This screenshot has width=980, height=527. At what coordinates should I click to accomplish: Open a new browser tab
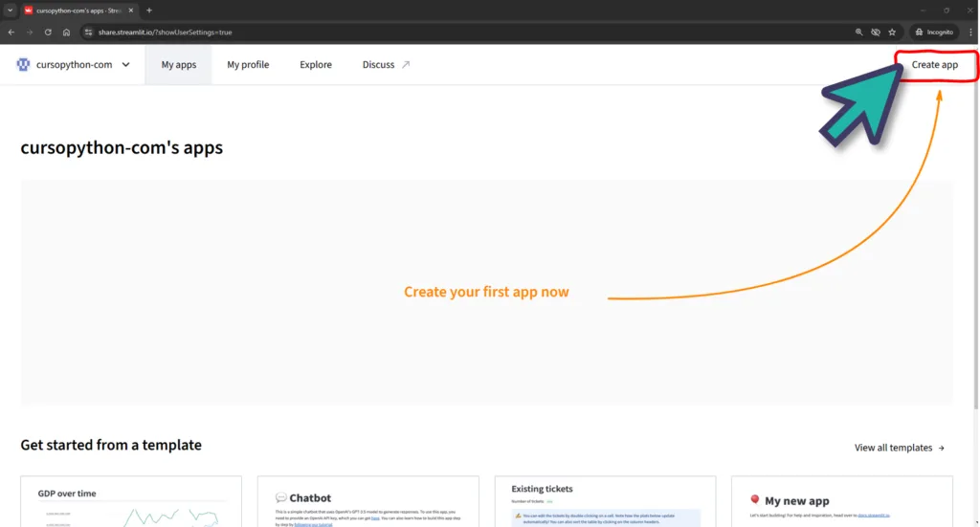pos(148,10)
